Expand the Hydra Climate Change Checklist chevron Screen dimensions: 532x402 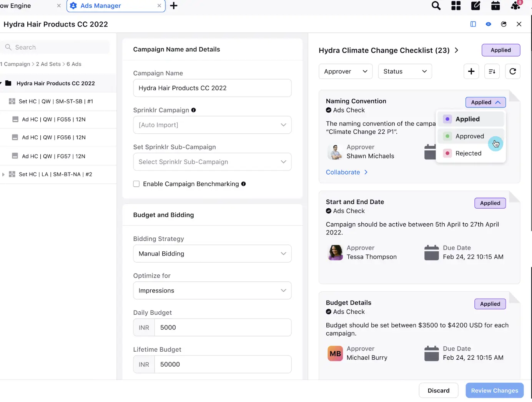click(x=456, y=50)
